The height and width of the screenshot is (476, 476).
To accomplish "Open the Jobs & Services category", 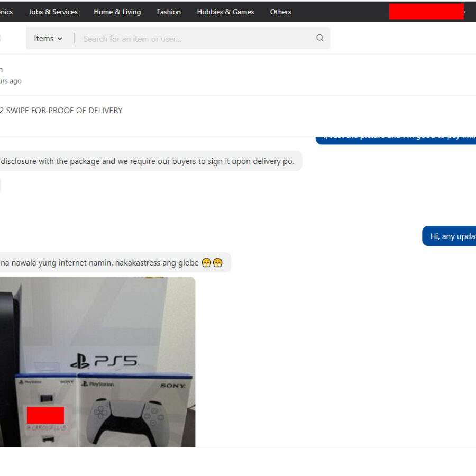I will pyautogui.click(x=53, y=12).
